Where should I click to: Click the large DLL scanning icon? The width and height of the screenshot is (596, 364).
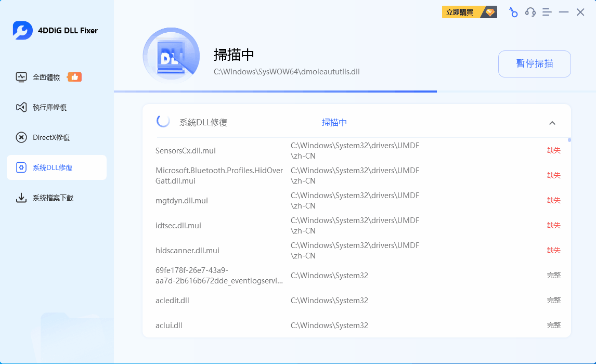pos(171,56)
